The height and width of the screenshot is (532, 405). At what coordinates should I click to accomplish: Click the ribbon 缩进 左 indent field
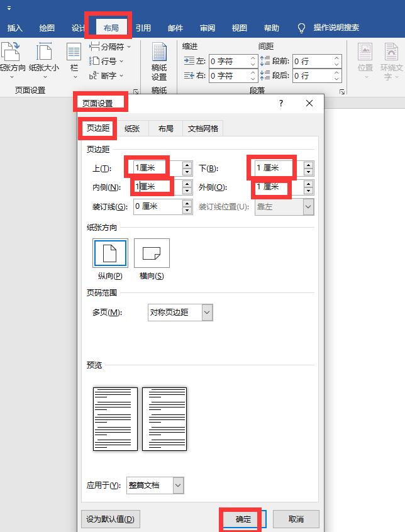pos(229,62)
